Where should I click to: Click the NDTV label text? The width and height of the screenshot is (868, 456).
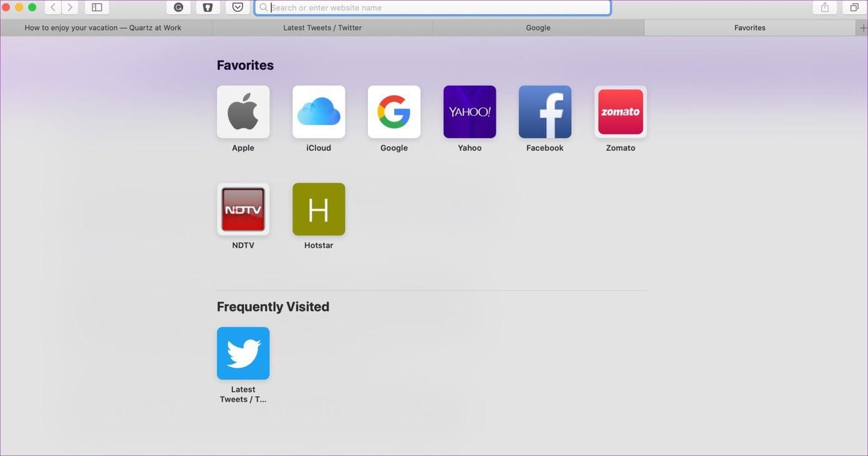[243, 245]
